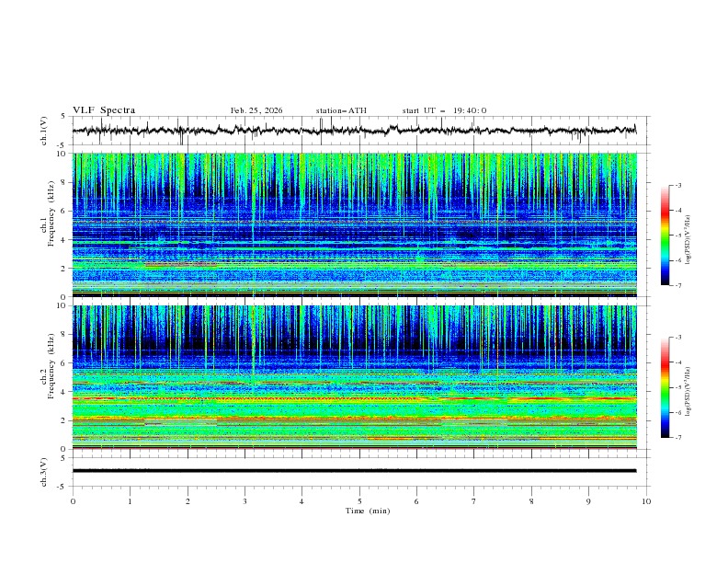Click the ch.3(V) axis label
728x563 pixels.
point(44,472)
